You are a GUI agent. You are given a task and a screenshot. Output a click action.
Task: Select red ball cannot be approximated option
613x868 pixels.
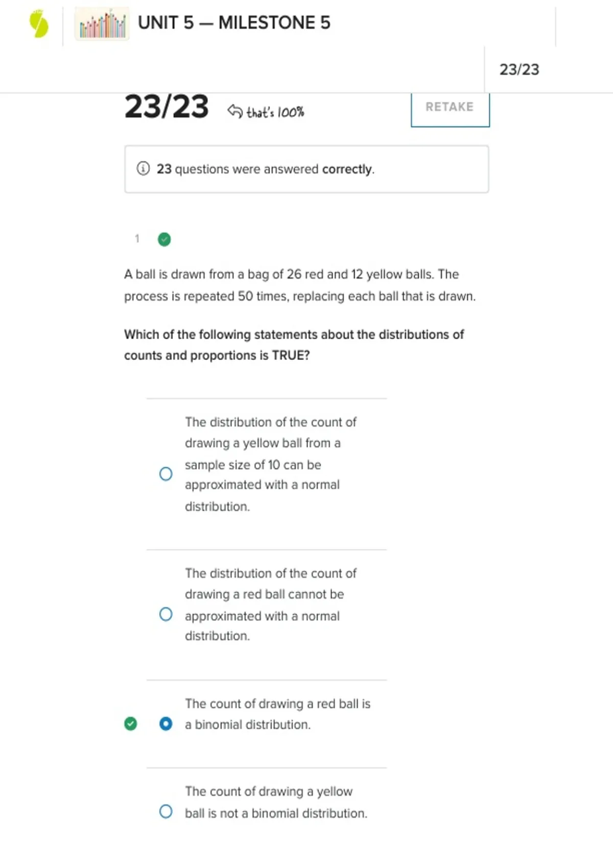[x=166, y=614]
